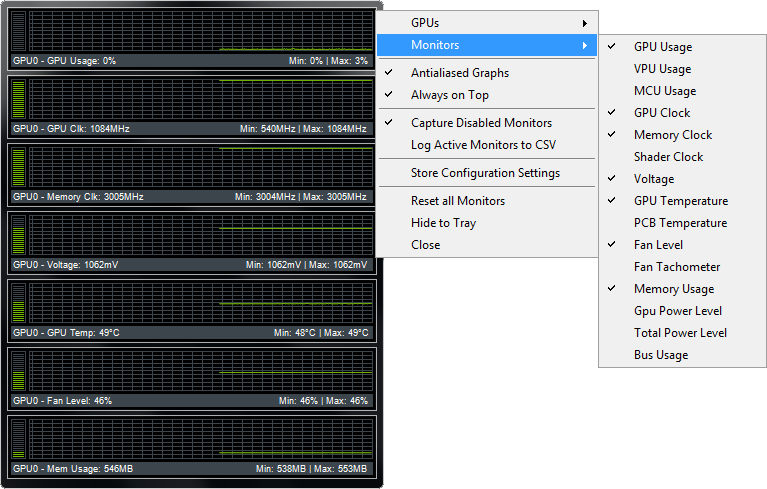The height and width of the screenshot is (489, 767).
Task: Click 'Min: 48°C | Max: 49°C' readout
Action: 321,333
